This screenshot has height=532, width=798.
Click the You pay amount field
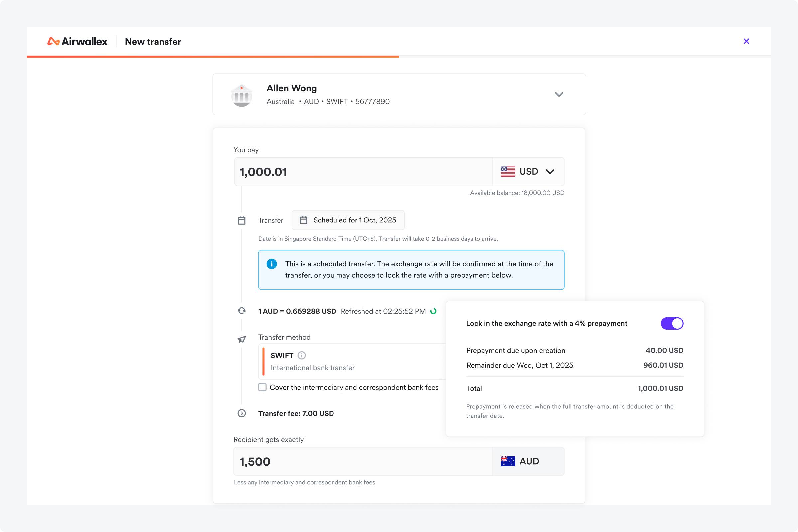pyautogui.click(x=363, y=172)
